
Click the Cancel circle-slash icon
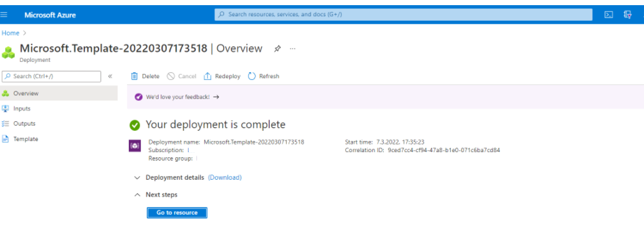click(x=171, y=76)
